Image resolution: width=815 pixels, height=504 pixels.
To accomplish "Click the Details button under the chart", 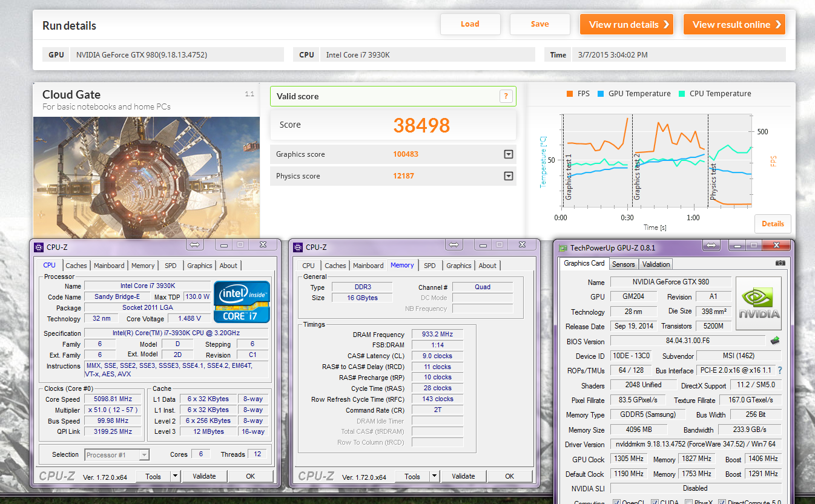I will tap(773, 224).
